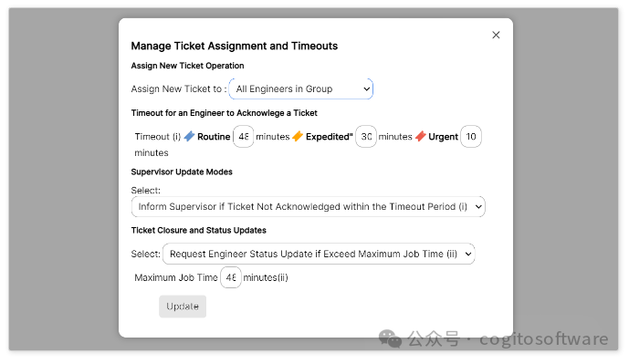629x364 pixels.
Task: Click the orange Expedited ticket icon
Action: pyautogui.click(x=298, y=136)
